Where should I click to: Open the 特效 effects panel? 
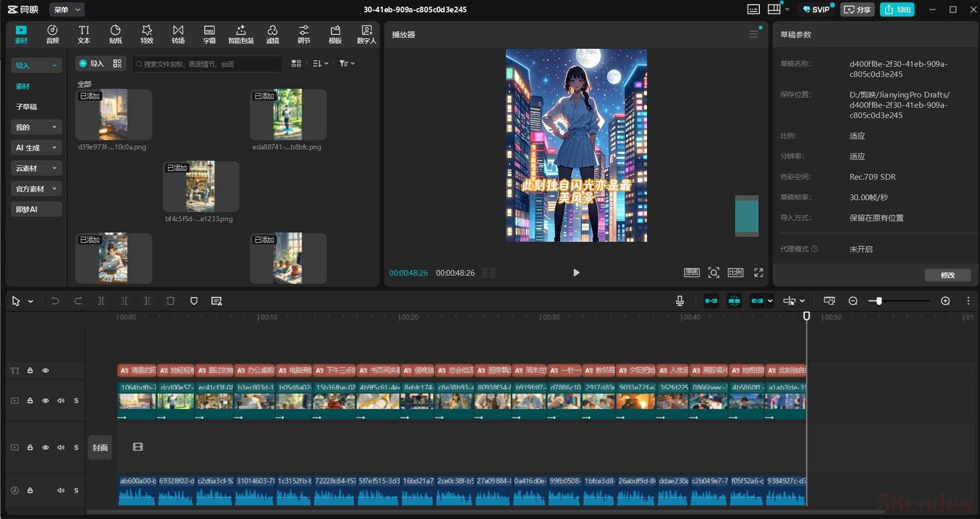[147, 34]
